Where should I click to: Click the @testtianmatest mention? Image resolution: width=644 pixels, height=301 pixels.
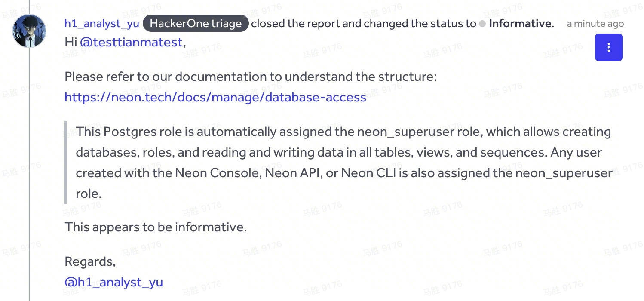[131, 42]
